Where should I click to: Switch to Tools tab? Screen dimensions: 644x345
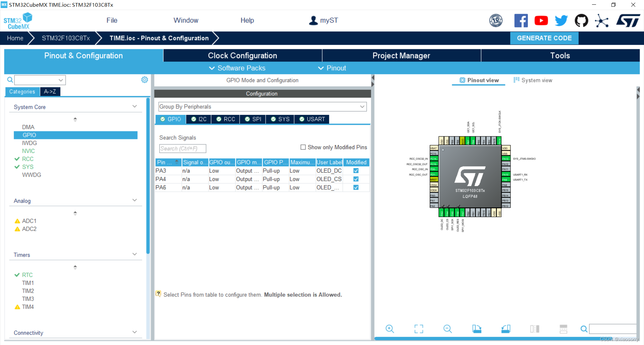(560, 56)
